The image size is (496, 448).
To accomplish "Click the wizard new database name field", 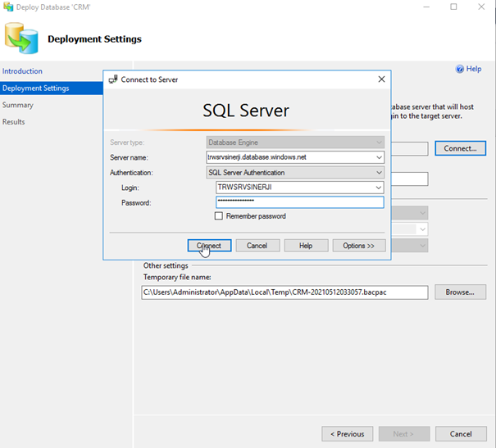I will click(x=410, y=179).
